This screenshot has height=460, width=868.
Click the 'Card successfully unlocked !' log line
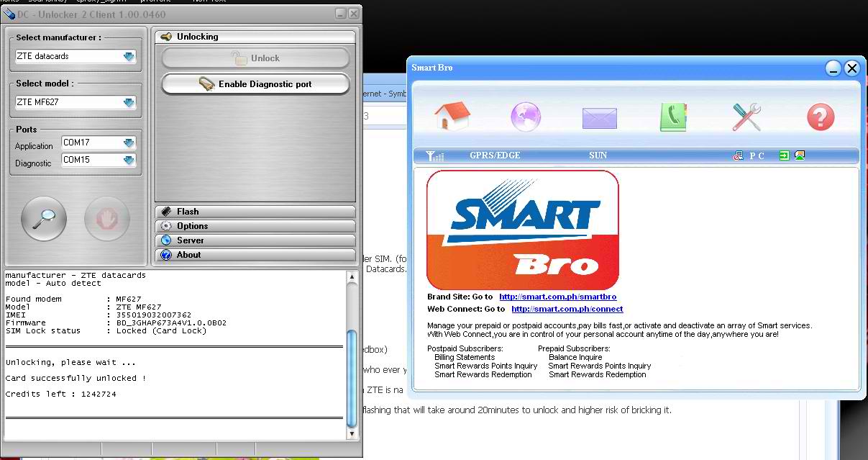[x=76, y=379]
